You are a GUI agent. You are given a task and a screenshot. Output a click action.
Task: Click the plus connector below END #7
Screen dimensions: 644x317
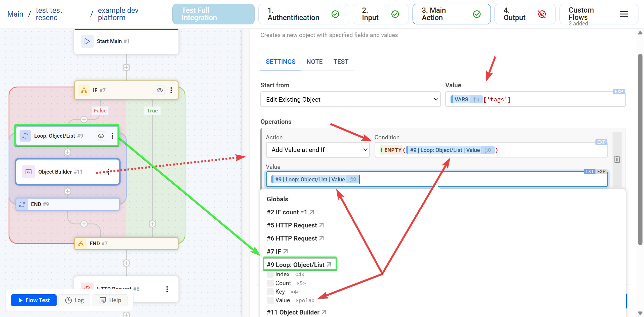coord(126,263)
